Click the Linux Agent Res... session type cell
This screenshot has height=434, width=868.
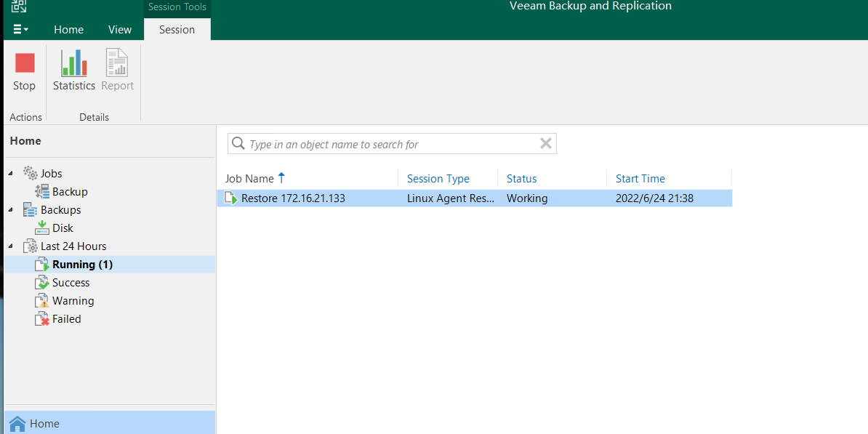pyautogui.click(x=451, y=198)
